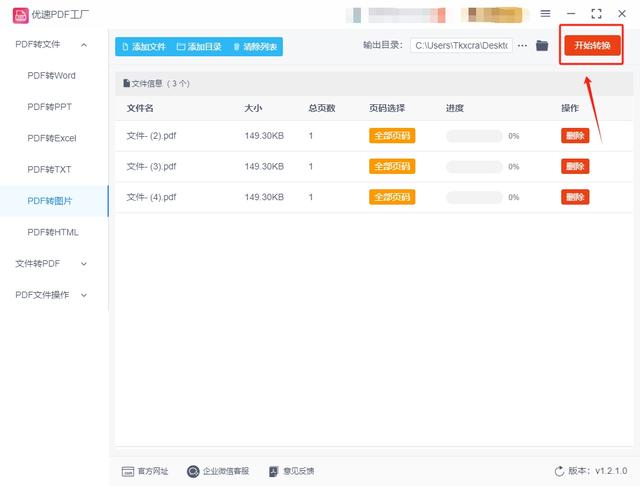Collapse the PDF转文件 section chevron
640x486 pixels.
pyautogui.click(x=84, y=45)
